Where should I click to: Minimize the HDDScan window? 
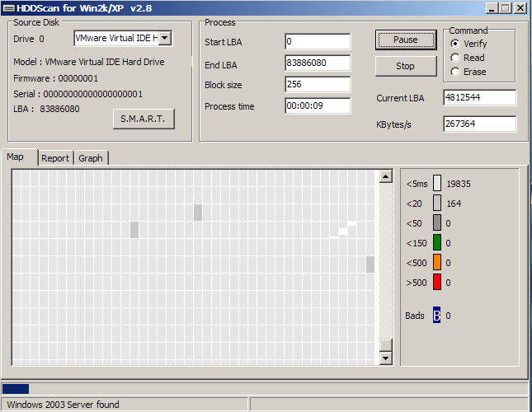tap(492, 7)
